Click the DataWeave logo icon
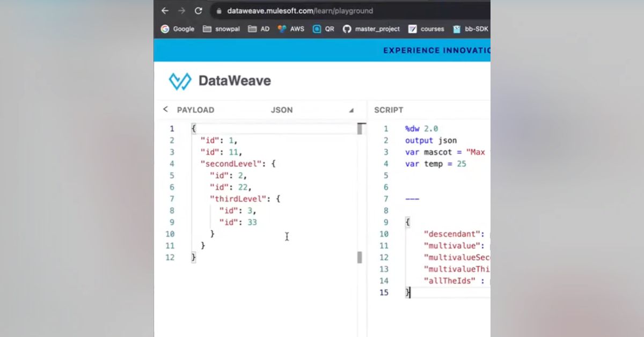 pos(180,80)
